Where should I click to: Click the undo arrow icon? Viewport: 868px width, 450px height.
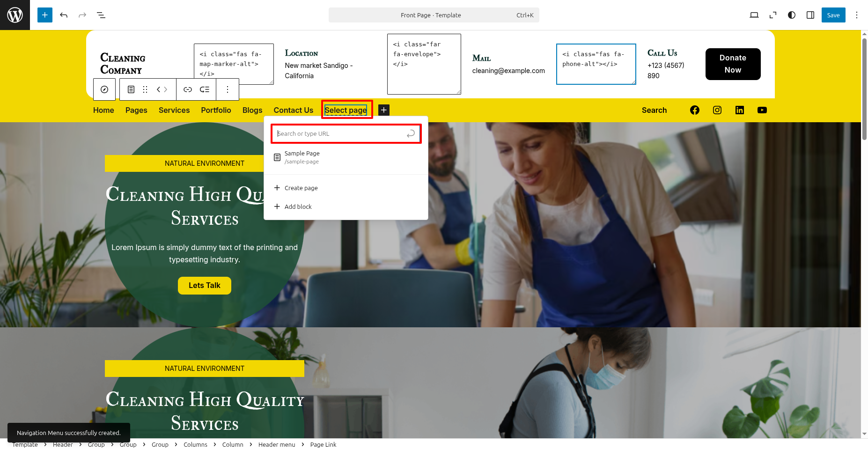tap(64, 15)
